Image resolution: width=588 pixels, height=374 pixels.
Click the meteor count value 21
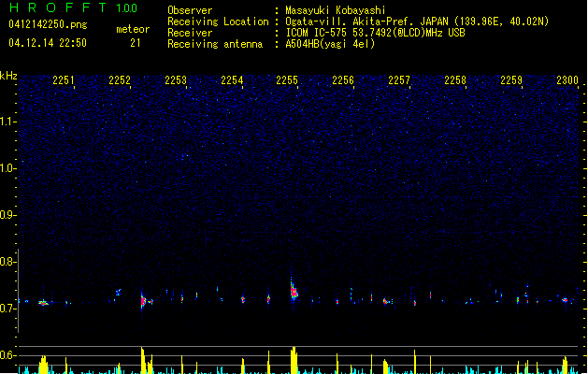[x=136, y=43]
